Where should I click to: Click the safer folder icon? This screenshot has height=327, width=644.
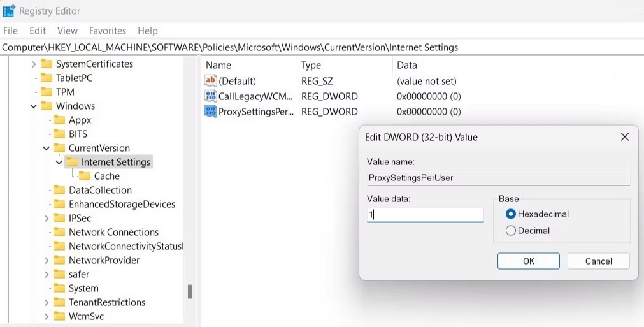coord(59,274)
